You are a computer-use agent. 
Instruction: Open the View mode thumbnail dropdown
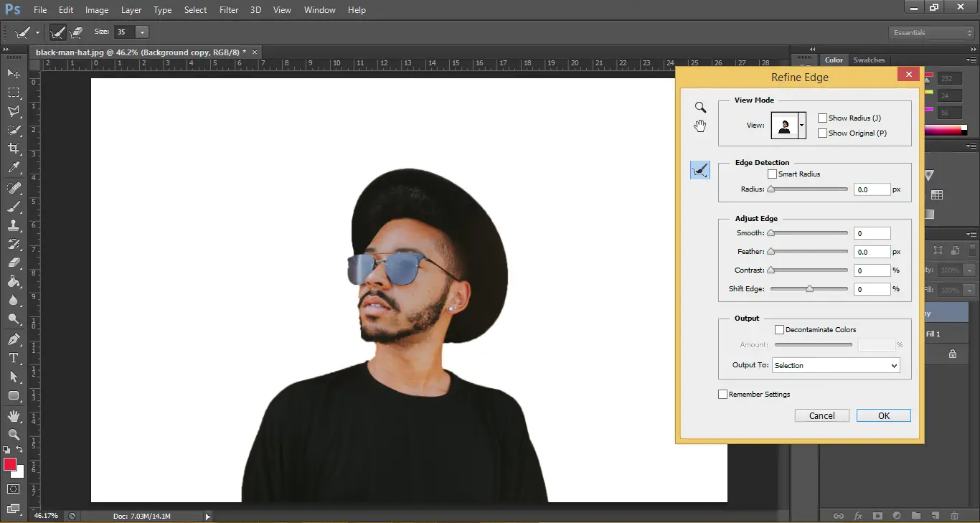tap(802, 126)
